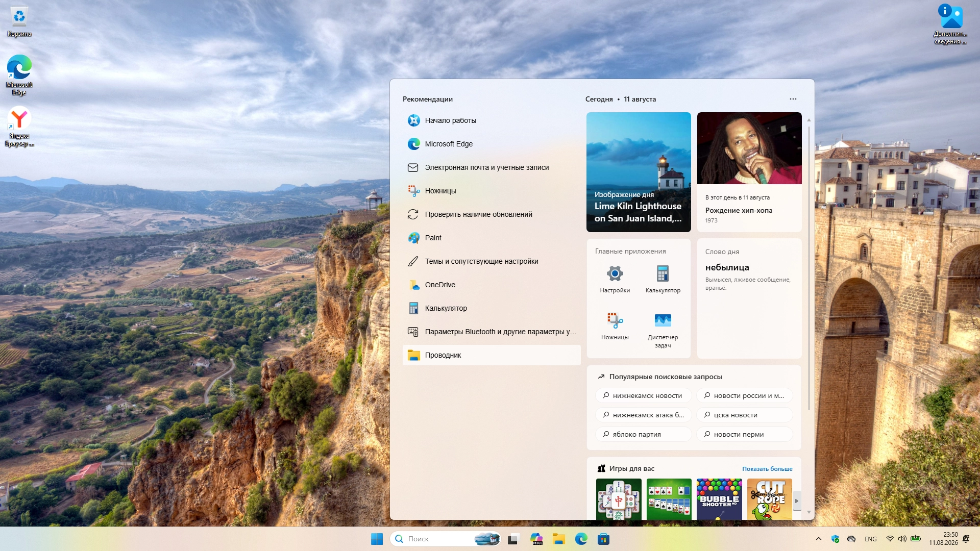Click 'Популярные поисковые запросы' heading

point(666,377)
